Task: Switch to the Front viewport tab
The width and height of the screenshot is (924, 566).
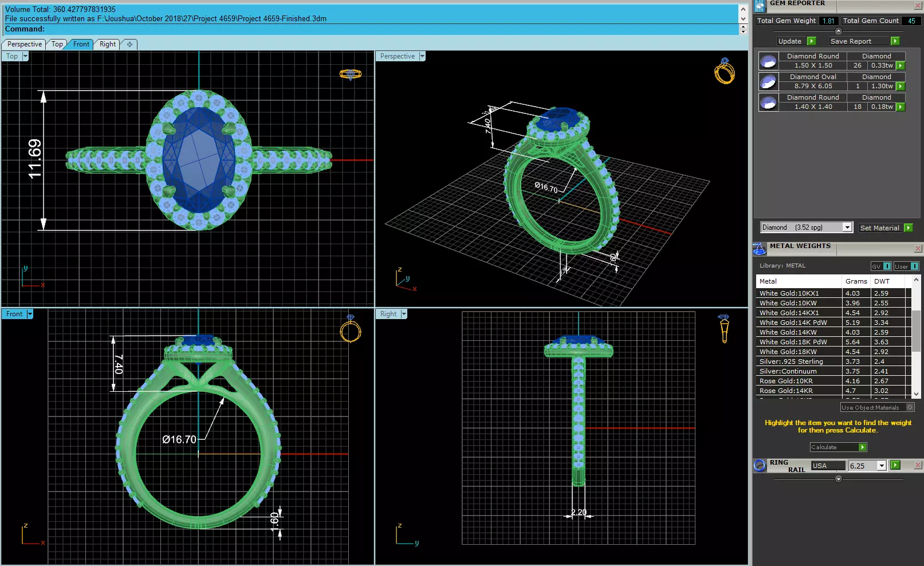Action: [x=81, y=44]
